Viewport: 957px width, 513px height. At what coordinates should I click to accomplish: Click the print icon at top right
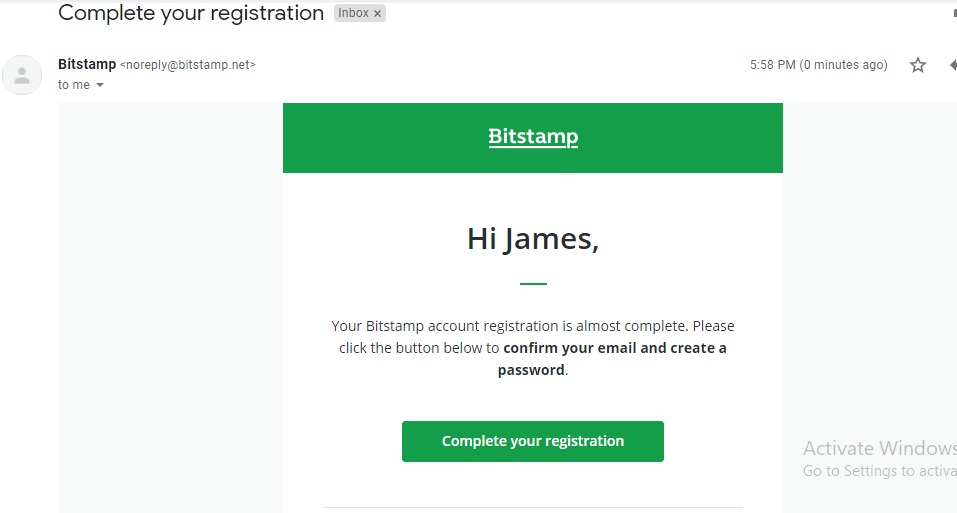click(953, 14)
